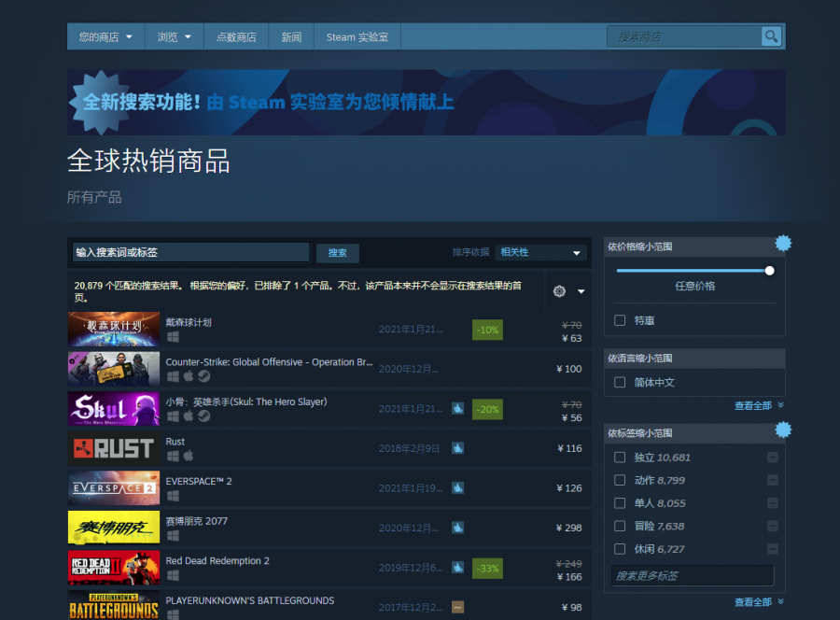Click the SteamOS icon under Skul: The Hero Slayer
This screenshot has height=620, width=840.
(x=203, y=416)
